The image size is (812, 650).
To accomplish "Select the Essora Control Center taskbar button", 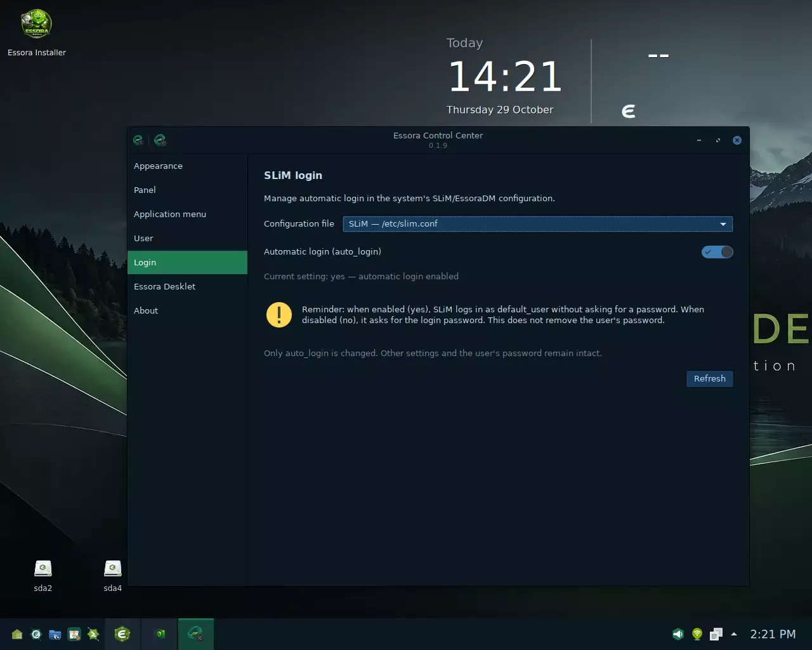I will [x=195, y=633].
